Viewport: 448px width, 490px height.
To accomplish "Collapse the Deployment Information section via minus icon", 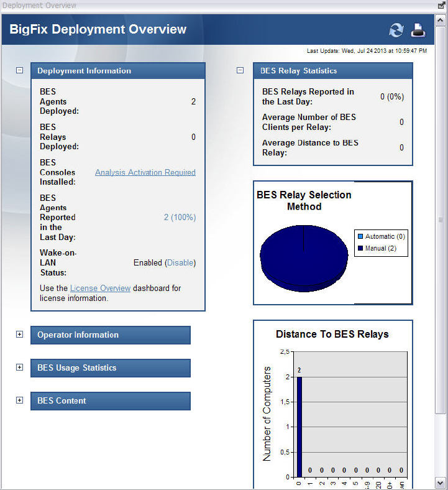I will click(x=19, y=70).
